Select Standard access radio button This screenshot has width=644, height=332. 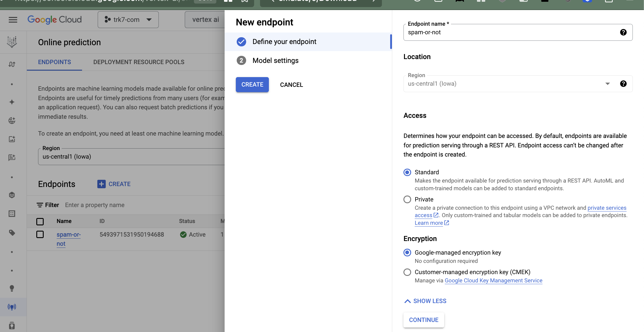coord(407,172)
